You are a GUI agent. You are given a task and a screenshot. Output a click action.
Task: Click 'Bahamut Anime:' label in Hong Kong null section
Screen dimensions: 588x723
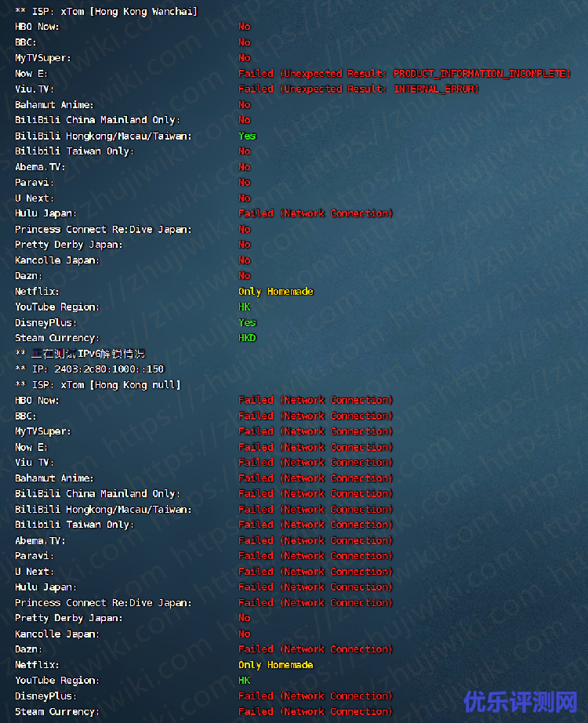click(54, 478)
